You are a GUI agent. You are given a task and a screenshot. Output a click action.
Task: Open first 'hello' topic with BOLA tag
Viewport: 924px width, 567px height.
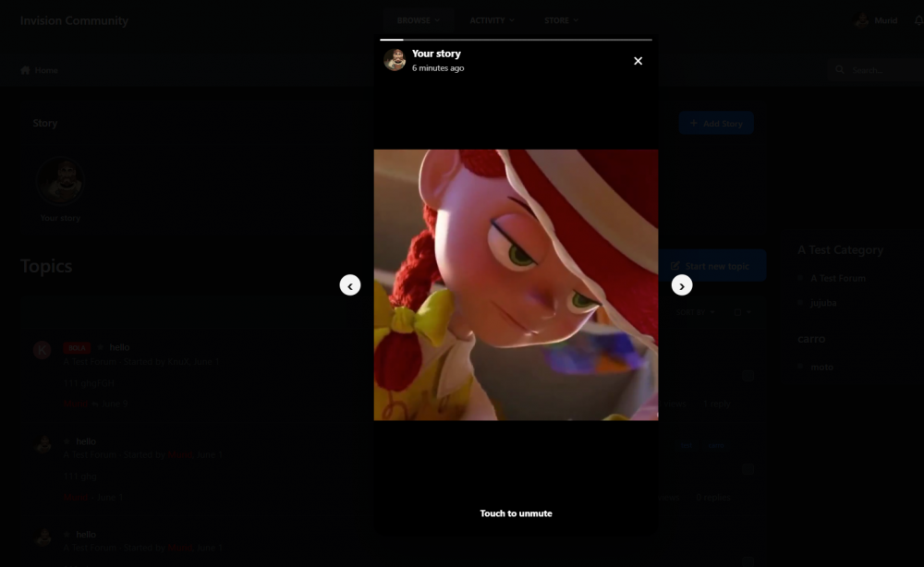pyautogui.click(x=119, y=347)
